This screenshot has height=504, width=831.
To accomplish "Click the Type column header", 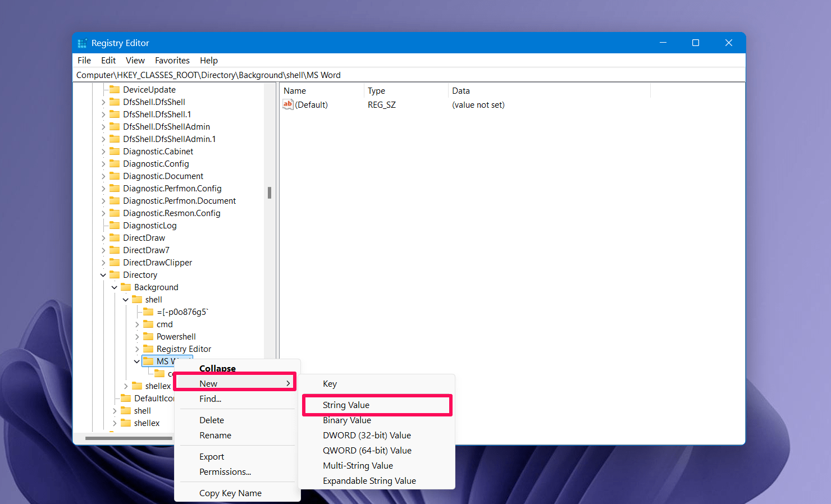I will [x=406, y=91].
